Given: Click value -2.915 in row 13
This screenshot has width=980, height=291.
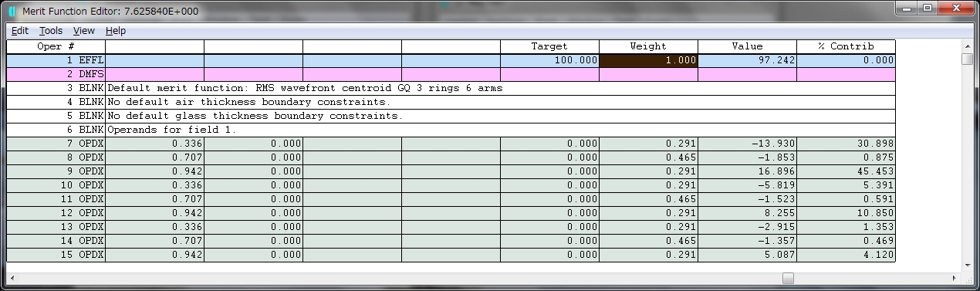Looking at the screenshot, I should (x=747, y=227).
